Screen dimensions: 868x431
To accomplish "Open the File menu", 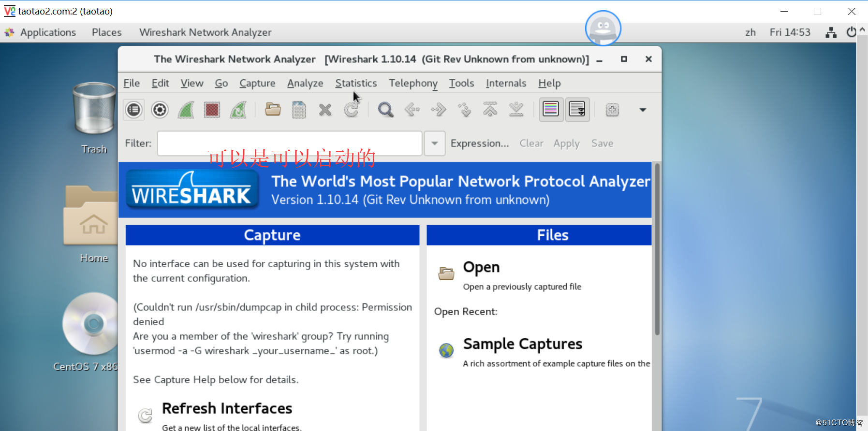I will pyautogui.click(x=132, y=83).
